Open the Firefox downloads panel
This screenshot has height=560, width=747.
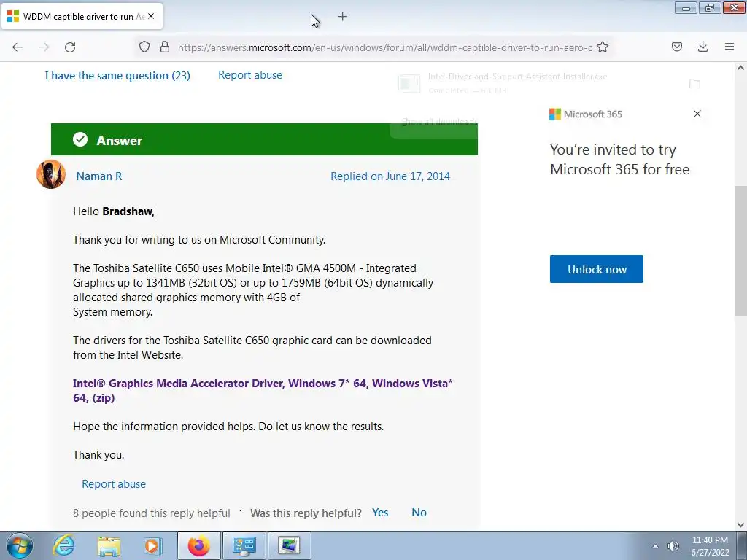(703, 47)
